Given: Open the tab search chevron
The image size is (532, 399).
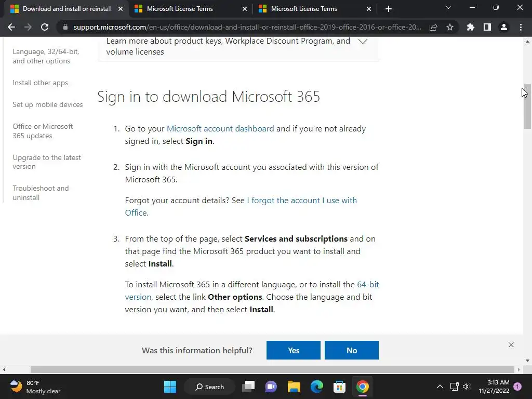Looking at the screenshot, I should (x=448, y=7).
